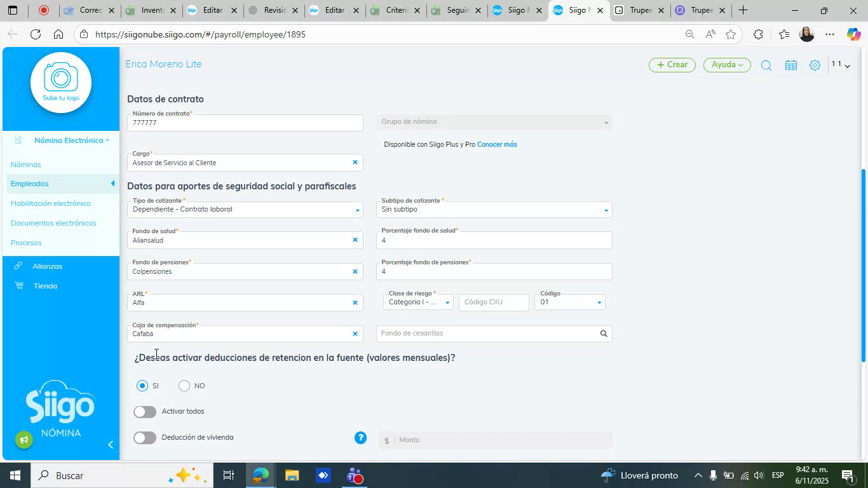Refresh the browser page
The height and width of the screenshot is (488, 868).
36,34
